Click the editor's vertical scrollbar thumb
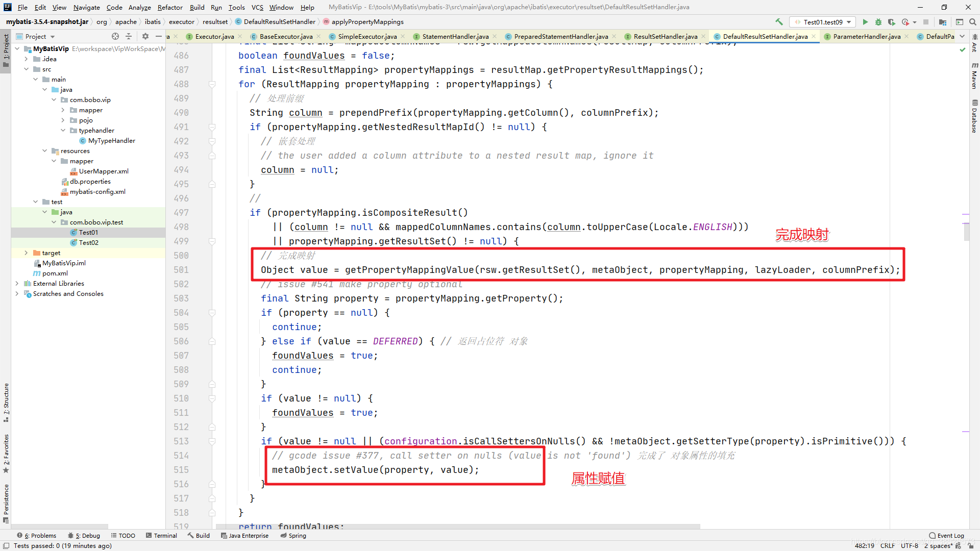Screen dimensions: 980x551 966,232
